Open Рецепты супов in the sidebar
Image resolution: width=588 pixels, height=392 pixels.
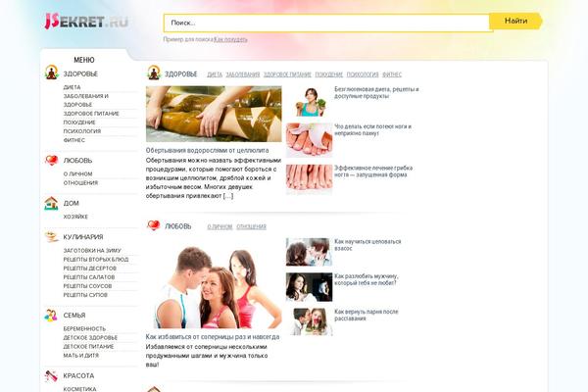tap(85, 295)
